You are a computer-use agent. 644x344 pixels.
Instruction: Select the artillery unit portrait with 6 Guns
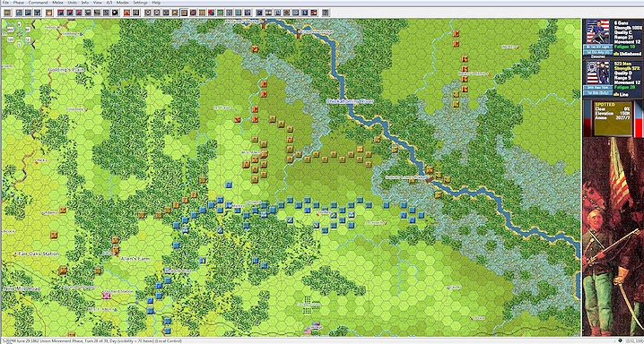pos(597,31)
